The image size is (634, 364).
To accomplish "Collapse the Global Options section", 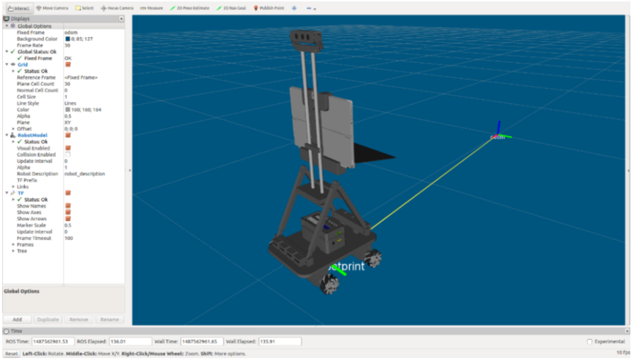I will point(7,26).
